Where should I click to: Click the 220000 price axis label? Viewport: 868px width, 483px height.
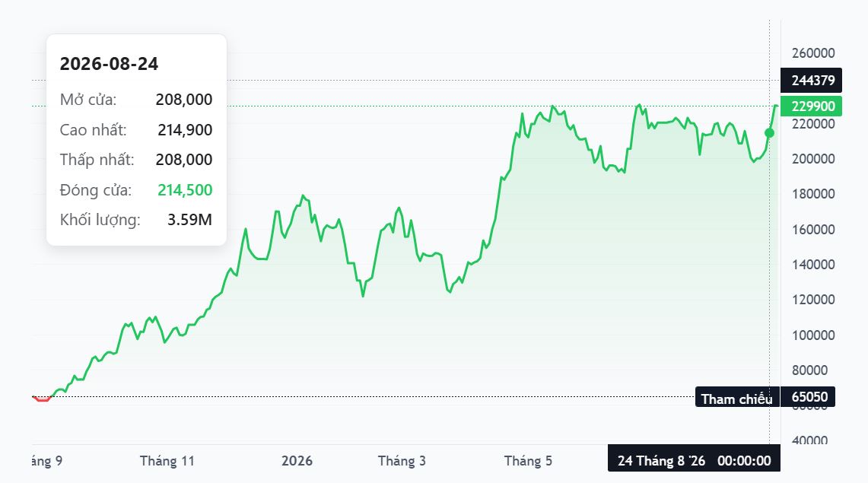(x=813, y=124)
